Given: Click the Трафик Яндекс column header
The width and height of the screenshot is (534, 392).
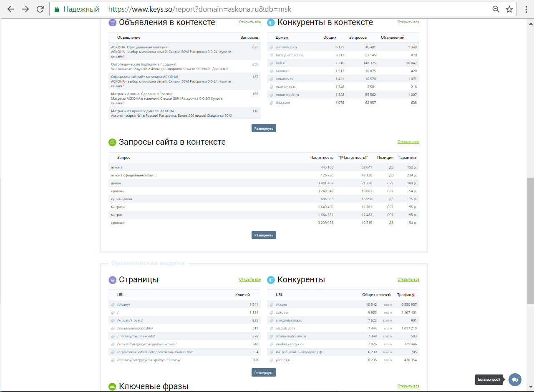Looking at the screenshot, I should click(x=406, y=295).
